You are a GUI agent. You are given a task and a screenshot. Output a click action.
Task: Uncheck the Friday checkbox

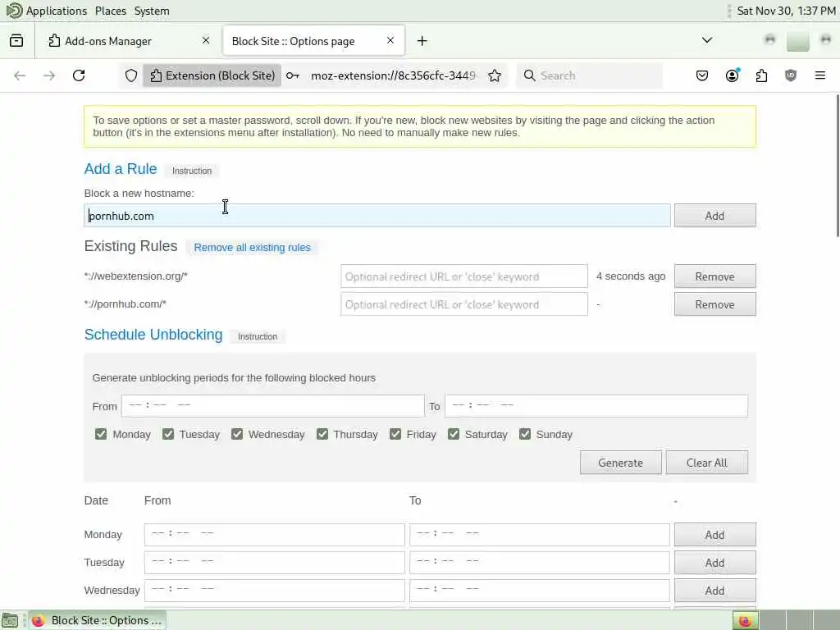click(395, 434)
